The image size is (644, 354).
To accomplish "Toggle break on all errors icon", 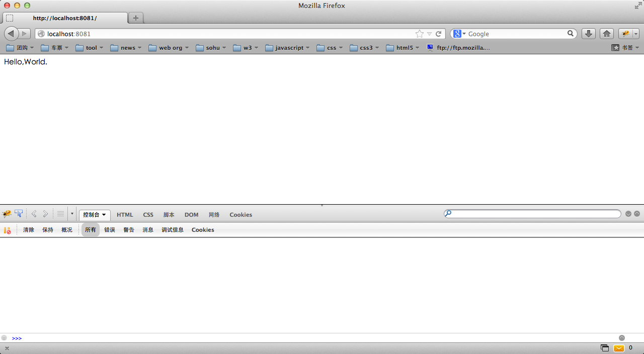I will coord(7,230).
